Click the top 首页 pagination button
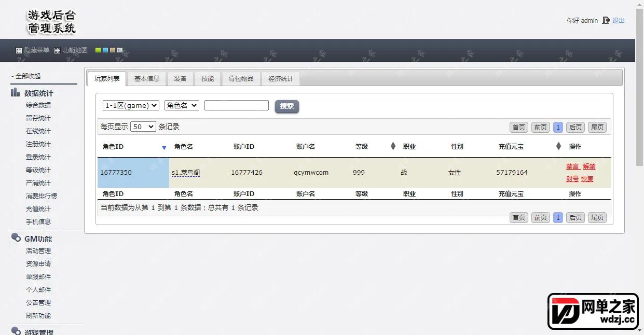Viewport: 644px width, 335px height. (x=519, y=128)
